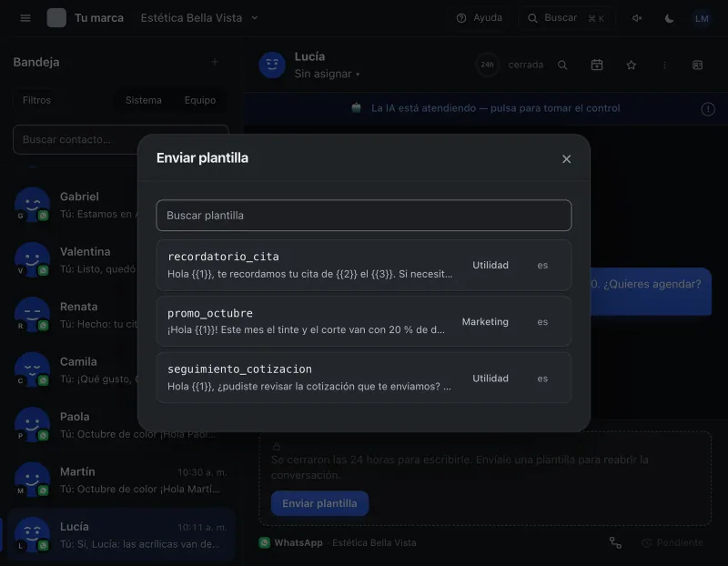The width and height of the screenshot is (728, 566).
Task: Choose the promo_octubre template
Action: 364,321
